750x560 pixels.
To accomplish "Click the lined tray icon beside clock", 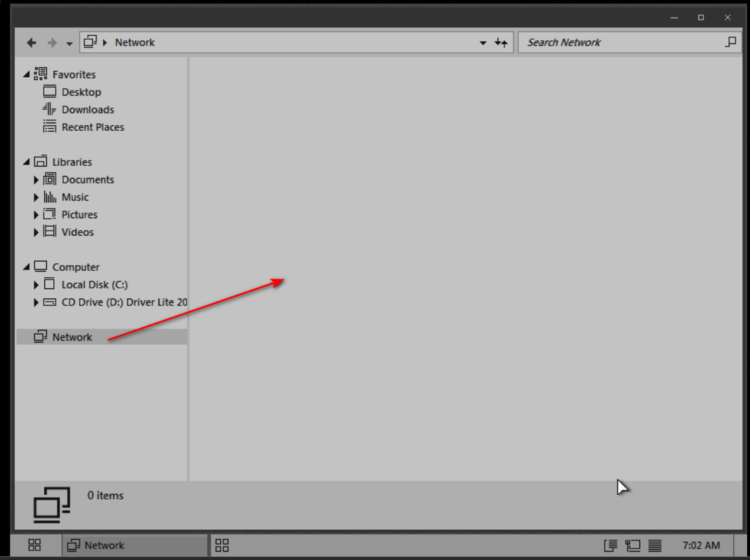I will click(x=655, y=545).
